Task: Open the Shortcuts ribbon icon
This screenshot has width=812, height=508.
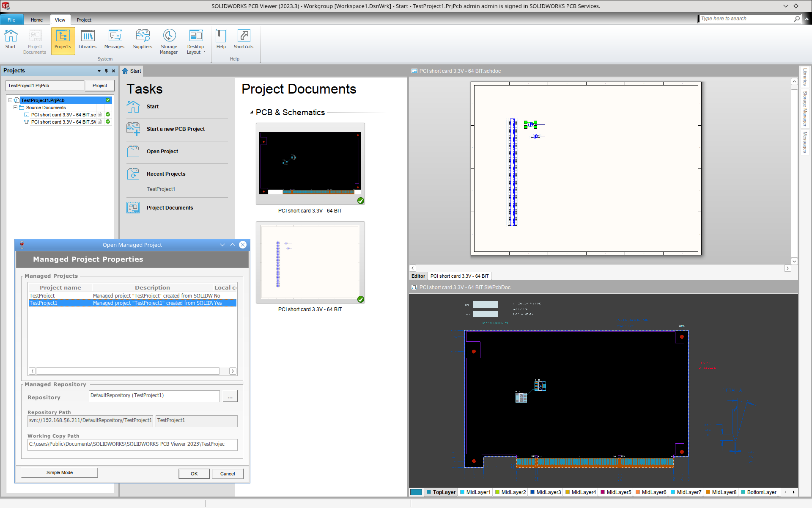Action: coord(244,40)
